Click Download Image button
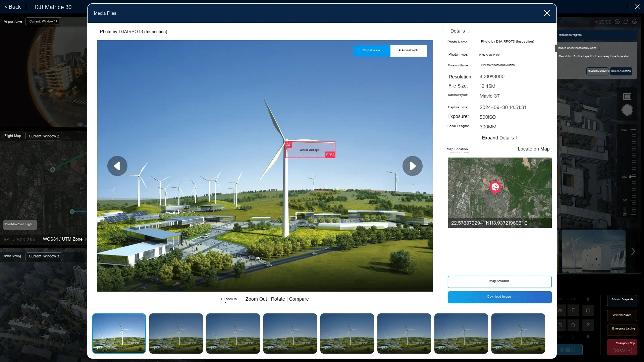Viewport: 644px width, 362px height. [499, 297]
